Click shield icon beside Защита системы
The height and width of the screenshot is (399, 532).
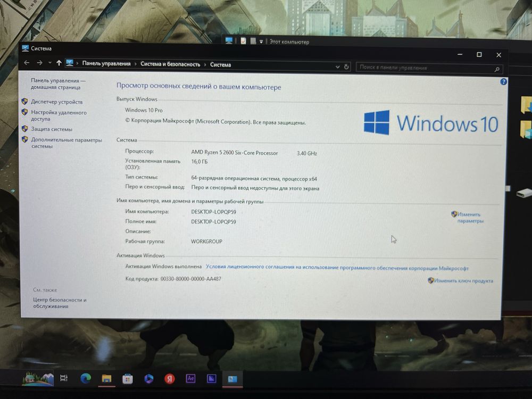point(24,129)
